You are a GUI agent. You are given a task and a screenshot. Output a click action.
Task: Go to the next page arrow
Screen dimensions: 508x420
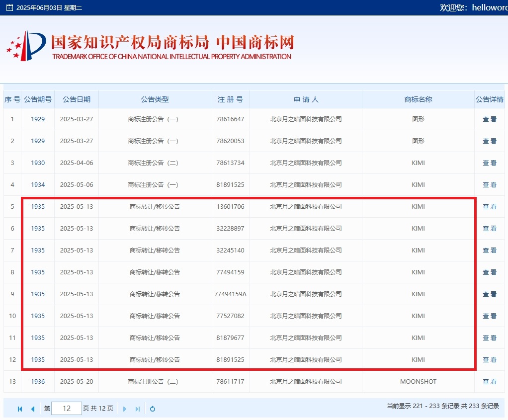125,409
